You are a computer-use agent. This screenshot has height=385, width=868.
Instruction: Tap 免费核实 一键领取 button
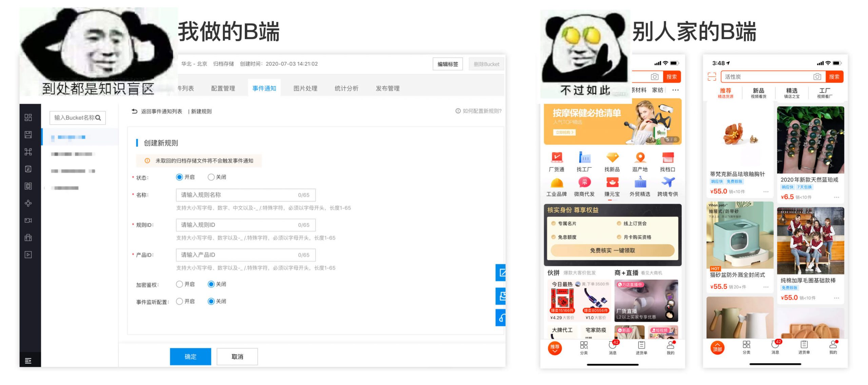point(612,250)
